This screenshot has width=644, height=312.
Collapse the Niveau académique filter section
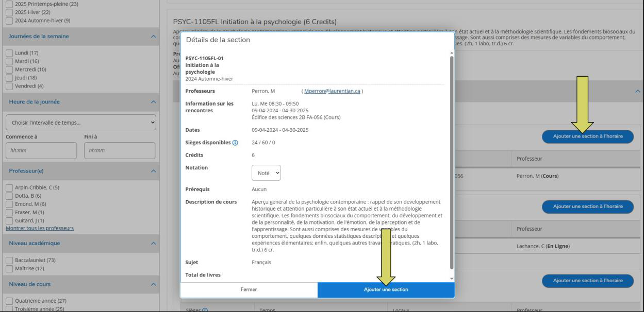152,243
